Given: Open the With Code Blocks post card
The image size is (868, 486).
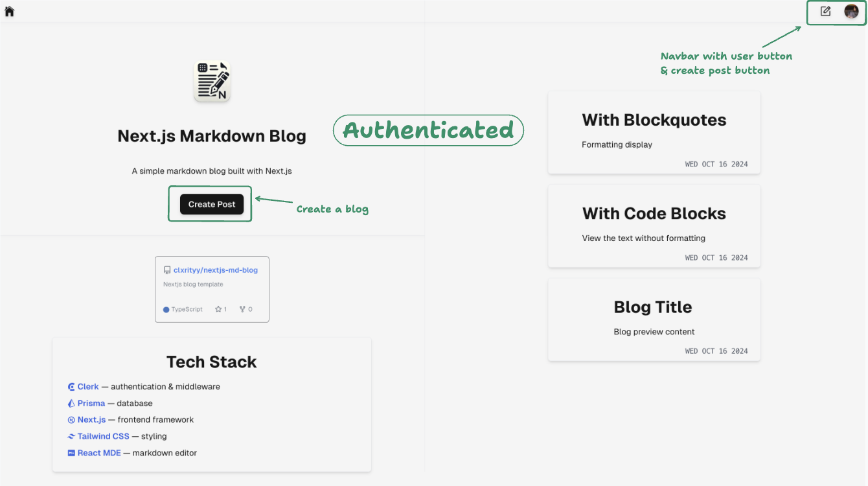Looking at the screenshot, I should [x=654, y=226].
